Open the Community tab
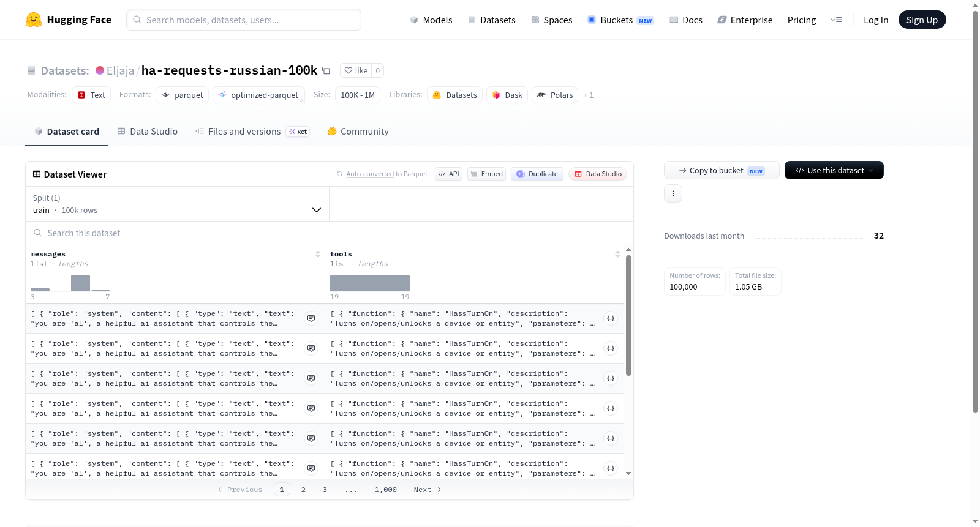 [x=358, y=131]
